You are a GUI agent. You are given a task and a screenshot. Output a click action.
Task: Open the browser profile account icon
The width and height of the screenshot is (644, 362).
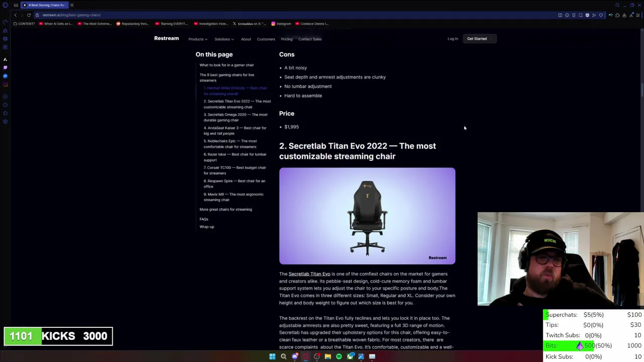point(624,15)
